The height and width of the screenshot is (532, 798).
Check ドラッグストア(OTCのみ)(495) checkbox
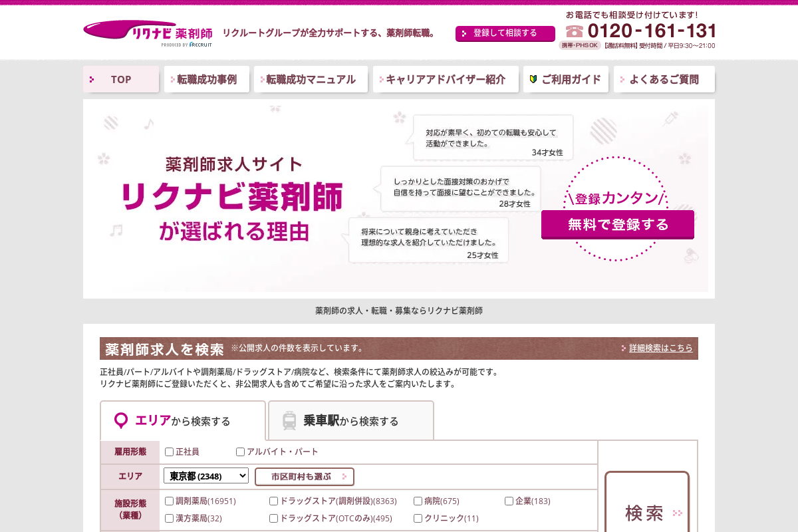tap(273, 518)
